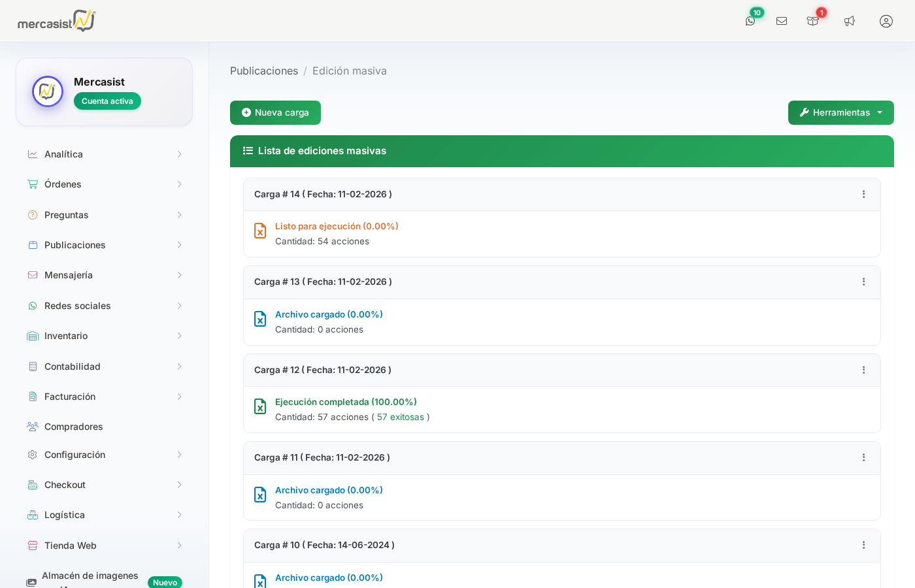Click the Nueva carga button

pyautogui.click(x=275, y=112)
